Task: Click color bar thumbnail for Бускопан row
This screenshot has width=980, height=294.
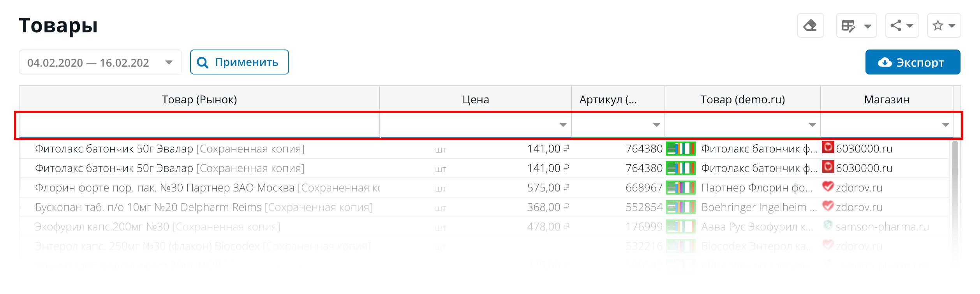Action: coord(681,207)
